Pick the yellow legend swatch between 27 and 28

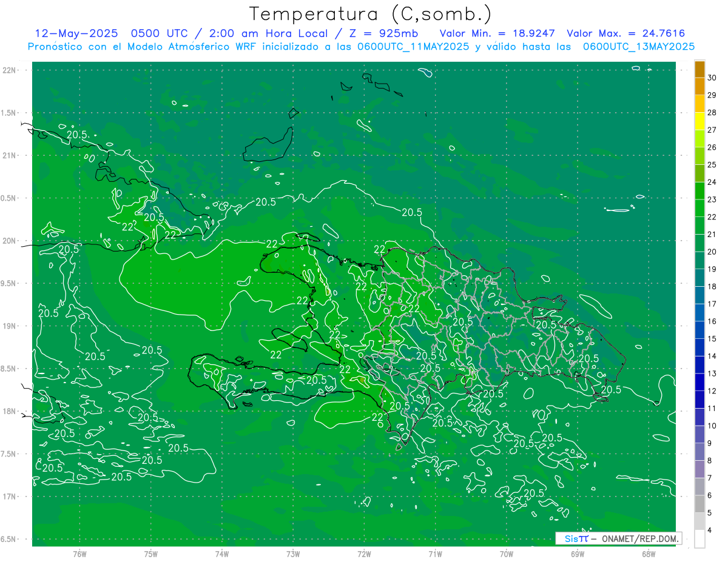click(699, 121)
